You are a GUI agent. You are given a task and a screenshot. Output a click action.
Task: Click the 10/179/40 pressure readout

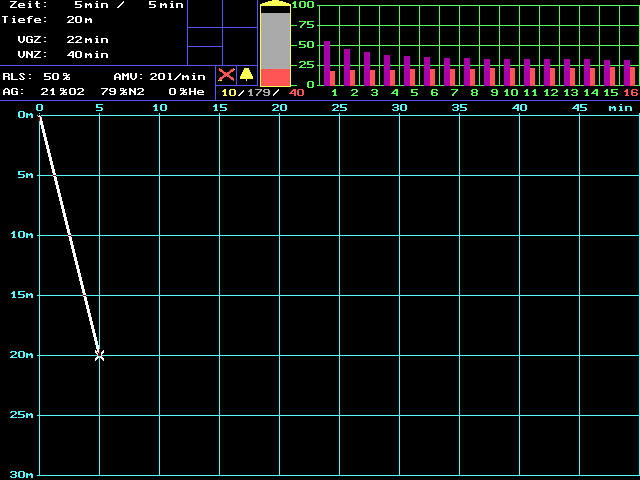[262, 93]
